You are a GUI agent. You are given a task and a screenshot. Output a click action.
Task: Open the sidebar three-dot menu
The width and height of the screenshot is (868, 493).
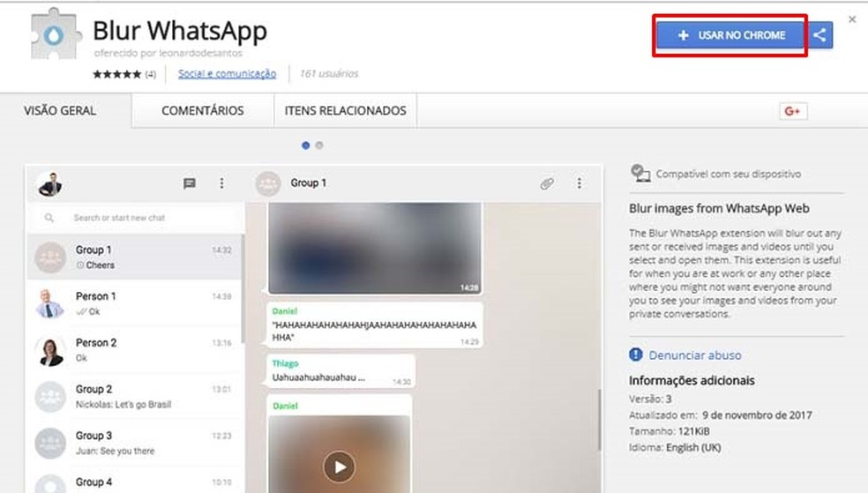[222, 183]
